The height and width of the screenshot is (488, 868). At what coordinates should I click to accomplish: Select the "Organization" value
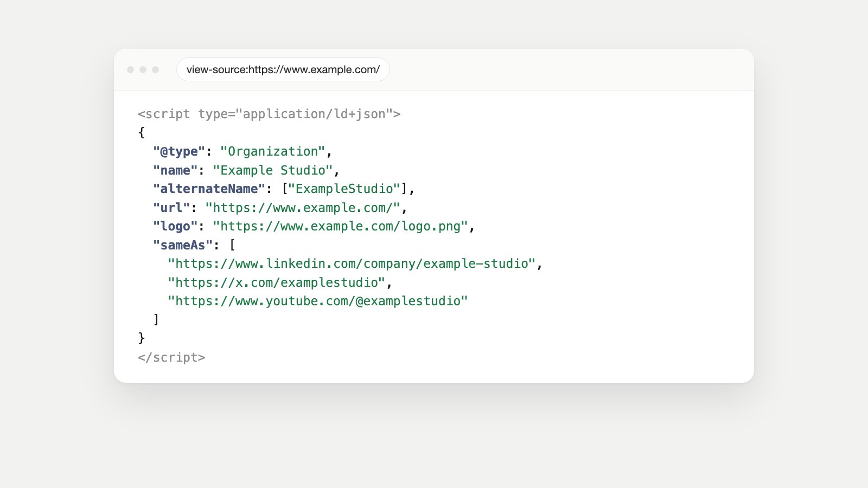coord(272,151)
